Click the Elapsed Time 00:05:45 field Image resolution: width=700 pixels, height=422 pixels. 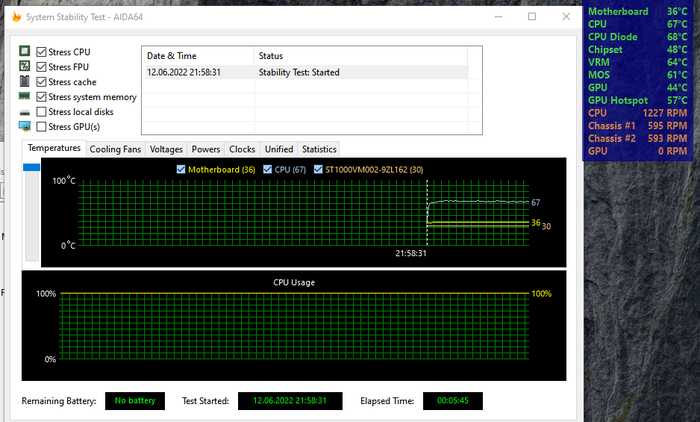453,401
